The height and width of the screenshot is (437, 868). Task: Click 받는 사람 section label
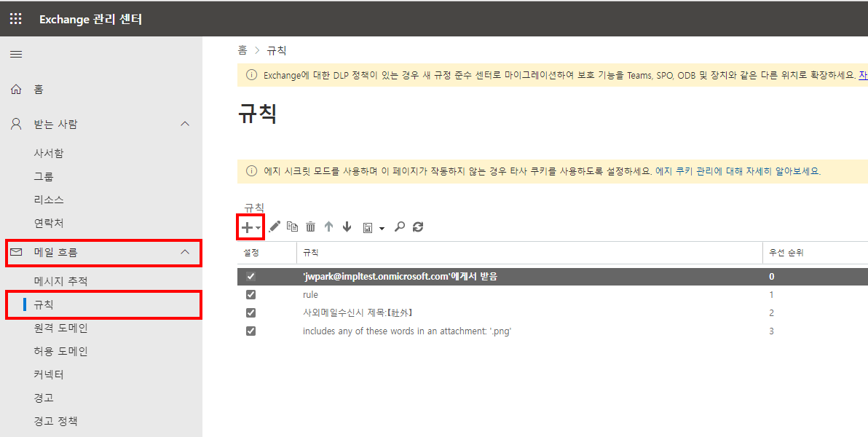click(55, 124)
